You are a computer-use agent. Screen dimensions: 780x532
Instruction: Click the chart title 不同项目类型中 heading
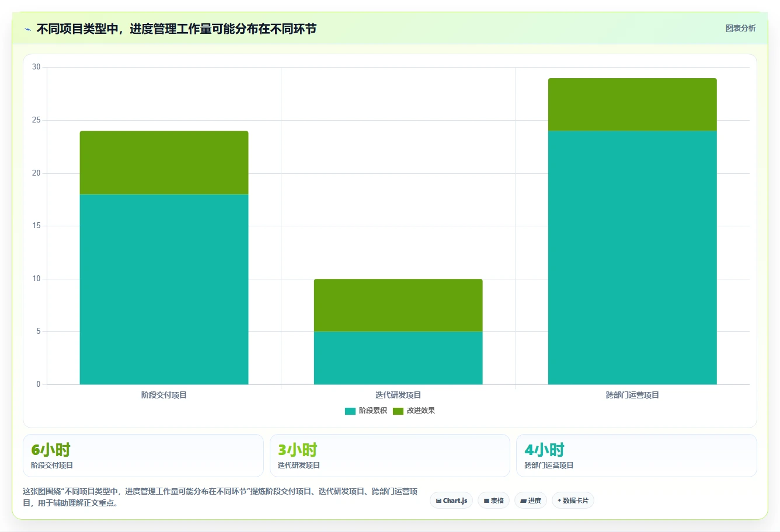[x=176, y=29]
